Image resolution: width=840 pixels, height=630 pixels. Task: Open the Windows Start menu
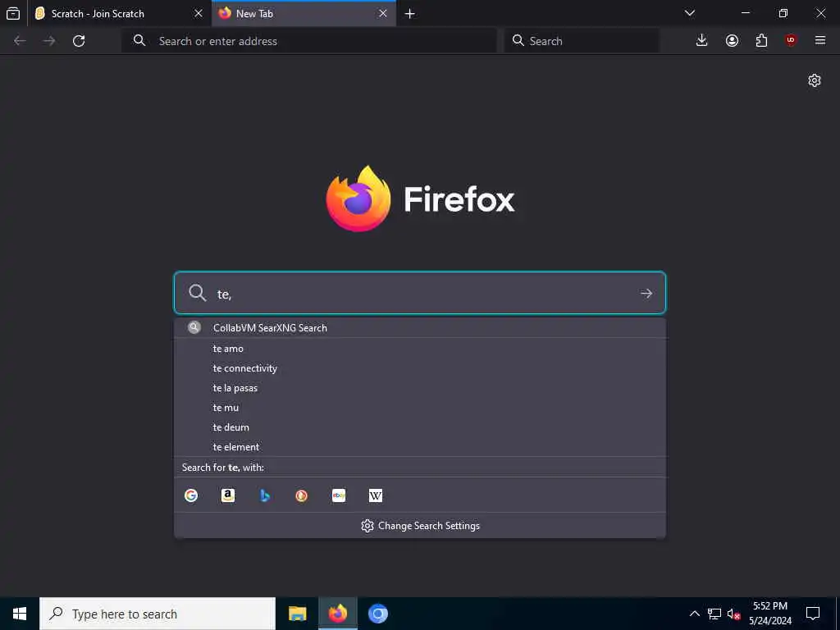pyautogui.click(x=20, y=614)
